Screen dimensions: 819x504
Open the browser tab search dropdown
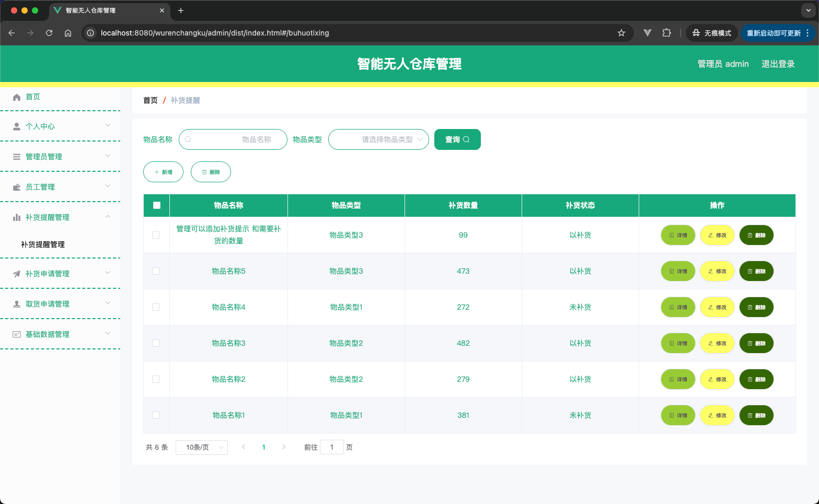coord(808,10)
